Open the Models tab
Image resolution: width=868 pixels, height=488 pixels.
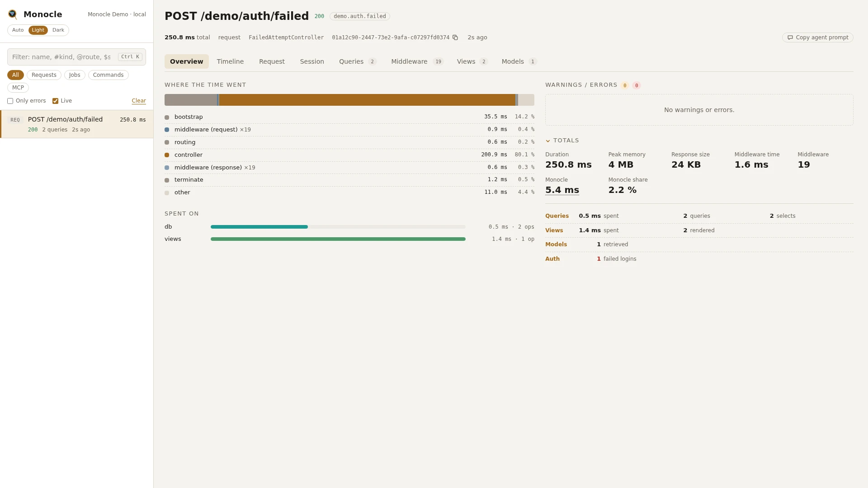519,61
